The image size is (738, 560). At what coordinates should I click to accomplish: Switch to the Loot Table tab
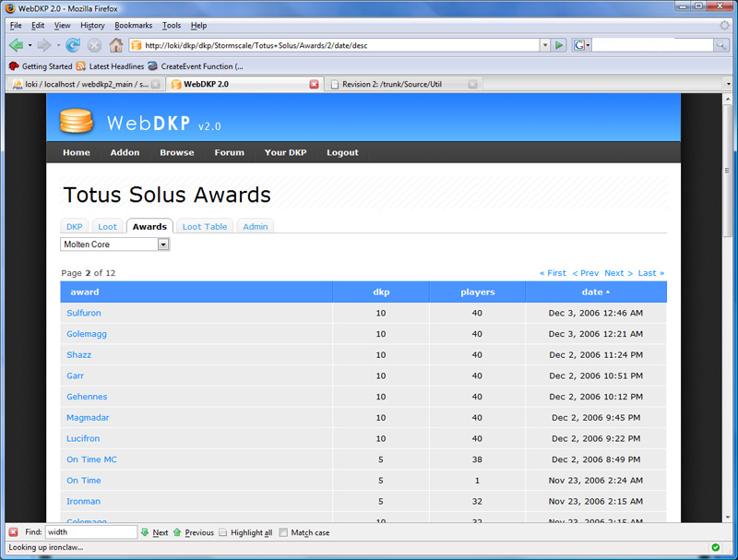204,226
